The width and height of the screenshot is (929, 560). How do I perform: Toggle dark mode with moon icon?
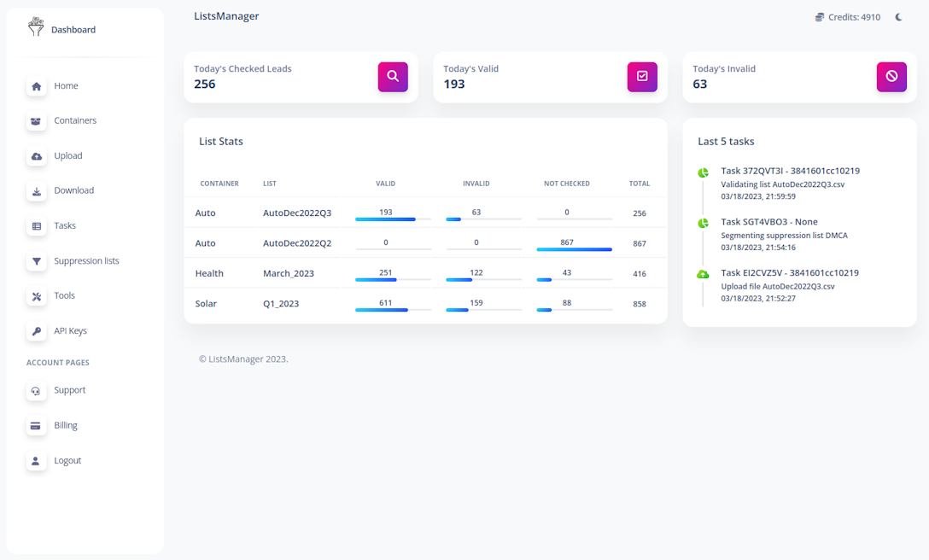pos(898,17)
